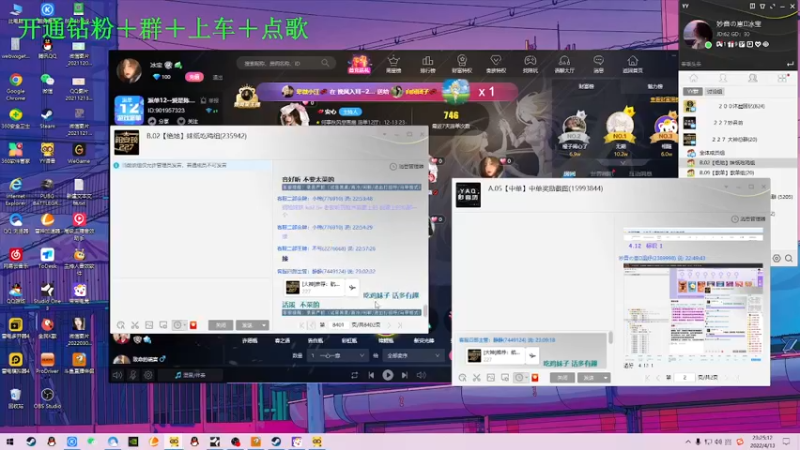This screenshot has height=450, width=800.
Task: Toggle the room speaker mute icon bottom-left
Action: [117, 375]
